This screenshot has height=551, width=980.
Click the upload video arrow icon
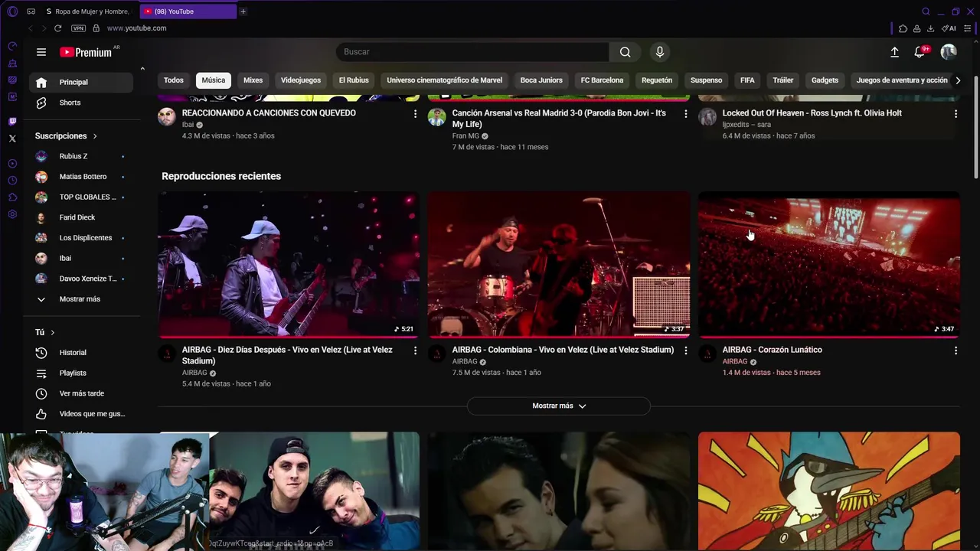[x=894, y=52]
